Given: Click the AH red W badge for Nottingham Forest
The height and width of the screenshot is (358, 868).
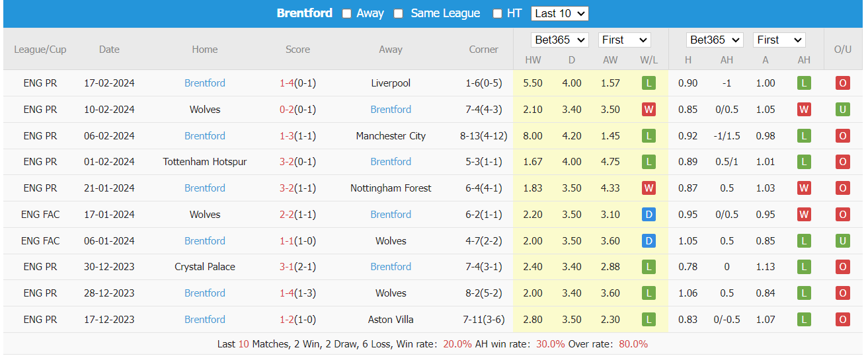Looking at the screenshot, I should 804,188.
